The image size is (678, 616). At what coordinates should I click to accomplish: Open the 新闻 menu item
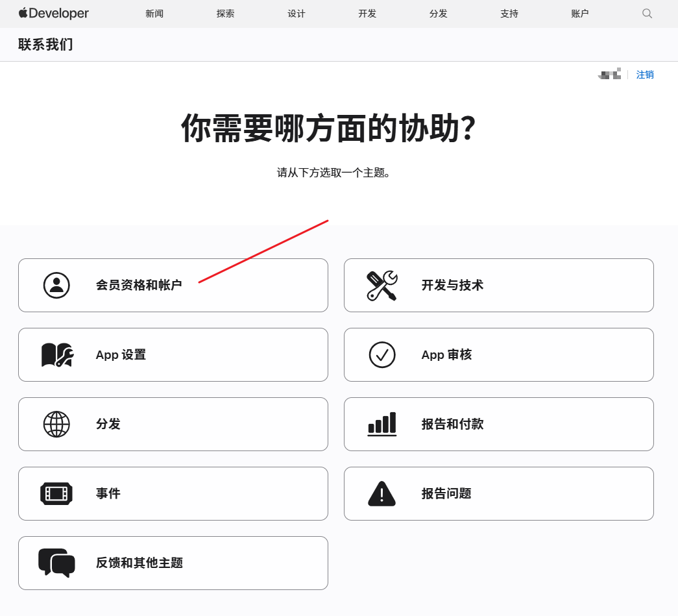[154, 14]
